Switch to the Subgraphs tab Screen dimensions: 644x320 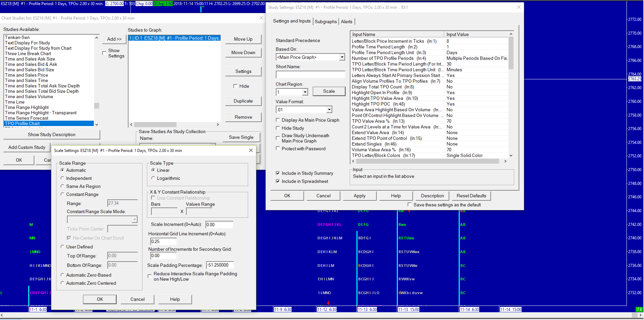click(326, 22)
